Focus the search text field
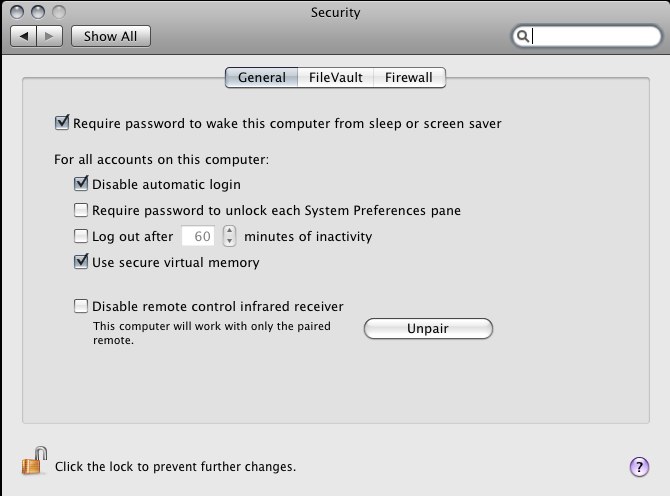 tap(594, 36)
